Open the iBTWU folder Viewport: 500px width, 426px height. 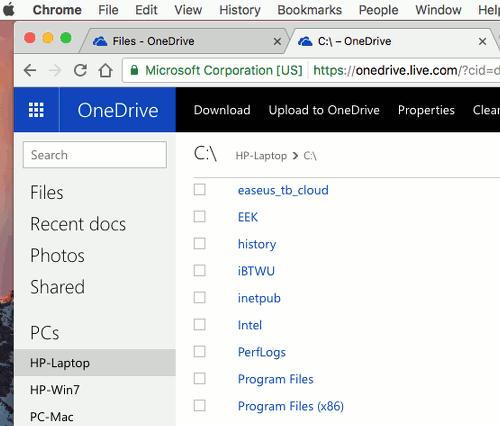point(256,271)
